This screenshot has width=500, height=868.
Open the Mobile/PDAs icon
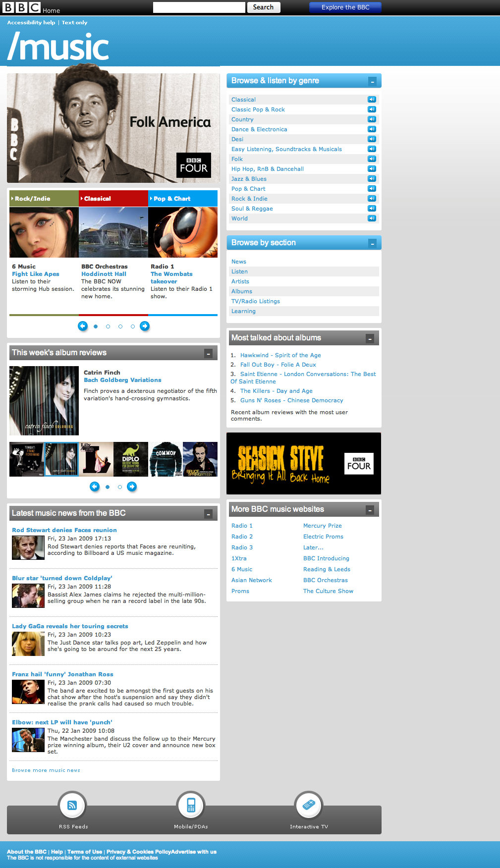pos(191,806)
